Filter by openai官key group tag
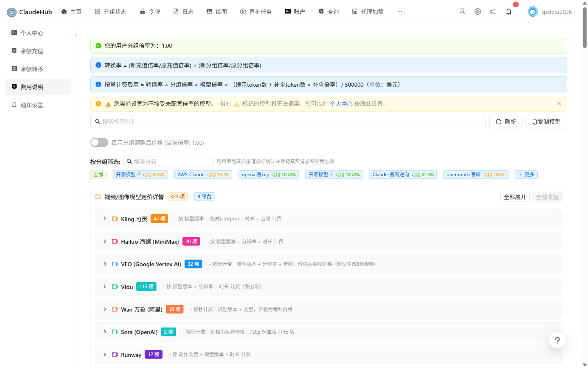Viewport: 588px width, 368px height. [x=269, y=175]
